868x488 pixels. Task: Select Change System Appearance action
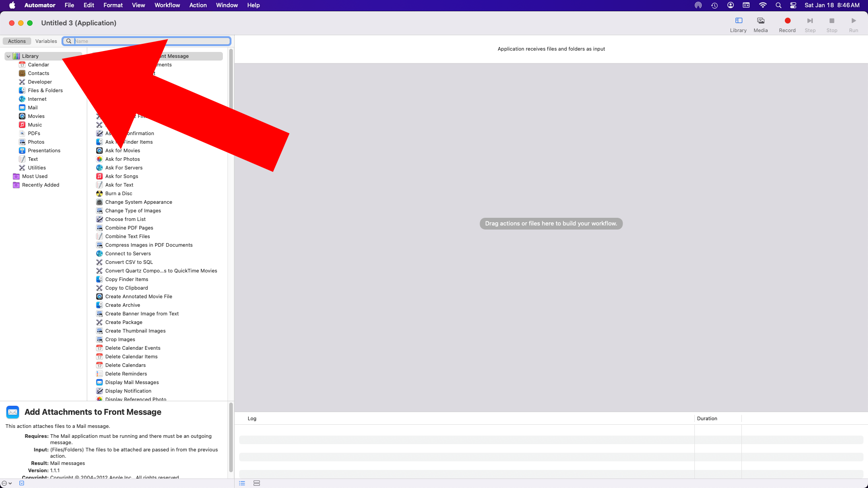click(138, 202)
